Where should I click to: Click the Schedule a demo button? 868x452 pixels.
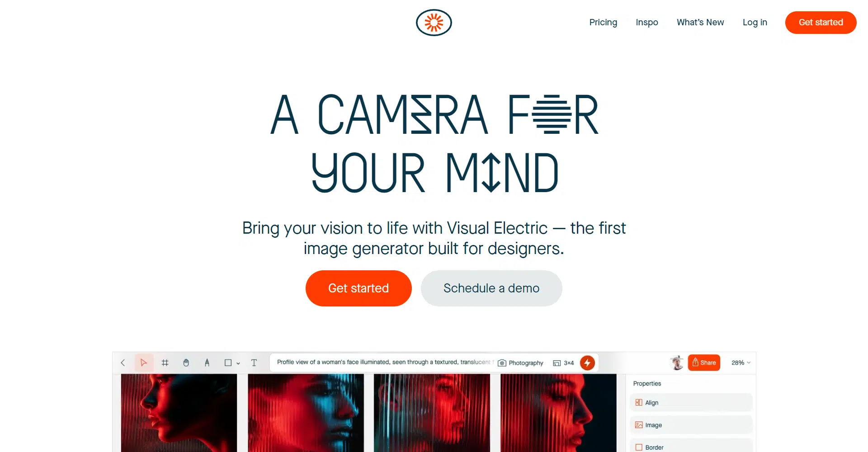pyautogui.click(x=491, y=288)
